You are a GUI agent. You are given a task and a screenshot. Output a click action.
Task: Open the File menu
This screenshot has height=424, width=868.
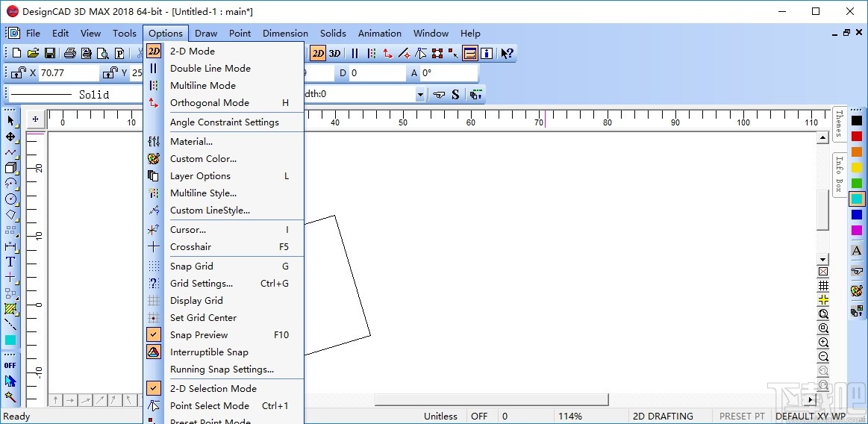pyautogui.click(x=34, y=33)
